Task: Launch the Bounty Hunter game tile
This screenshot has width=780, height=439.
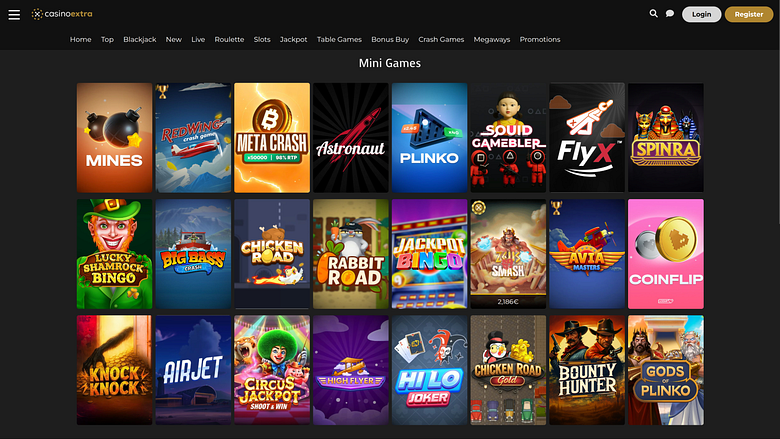Action: [587, 370]
